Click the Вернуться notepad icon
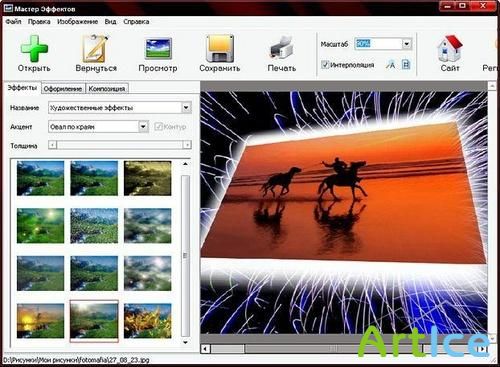Image resolution: width=500 pixels, height=367 pixels. point(96,48)
